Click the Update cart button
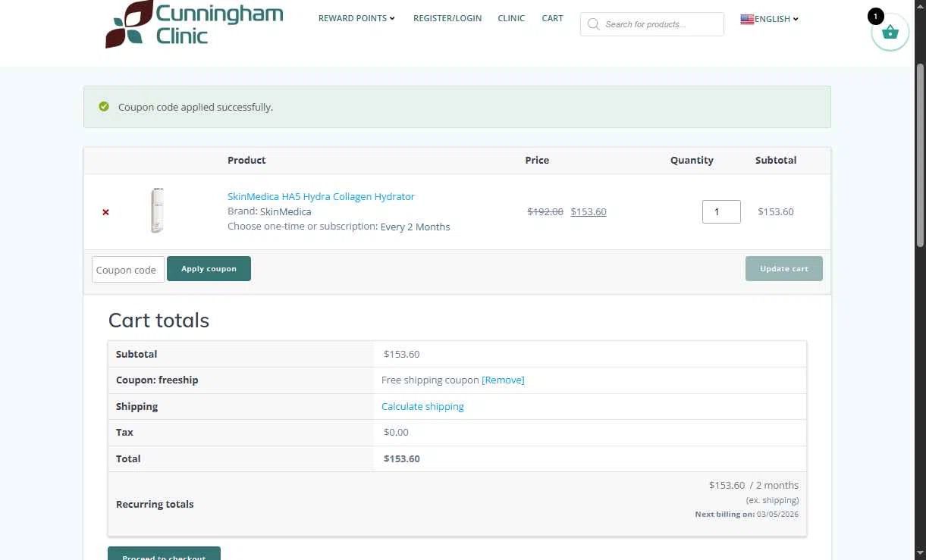The height and width of the screenshot is (560, 926). click(x=784, y=268)
